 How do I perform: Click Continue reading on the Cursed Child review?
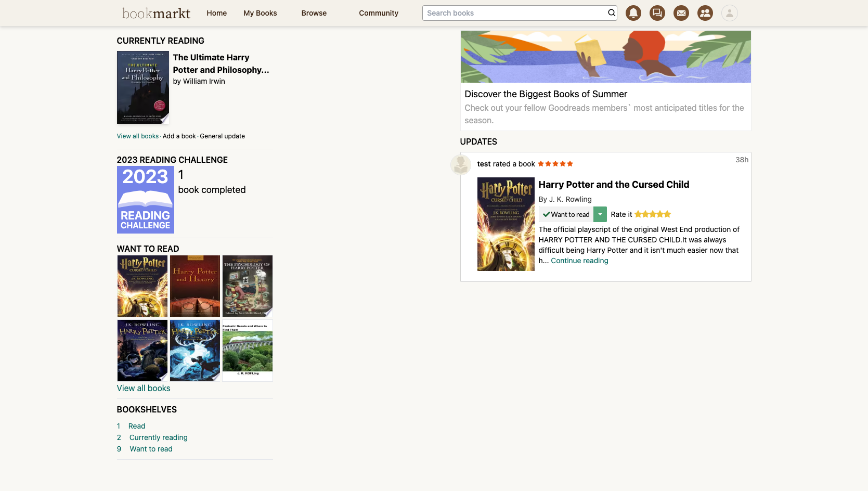click(579, 261)
